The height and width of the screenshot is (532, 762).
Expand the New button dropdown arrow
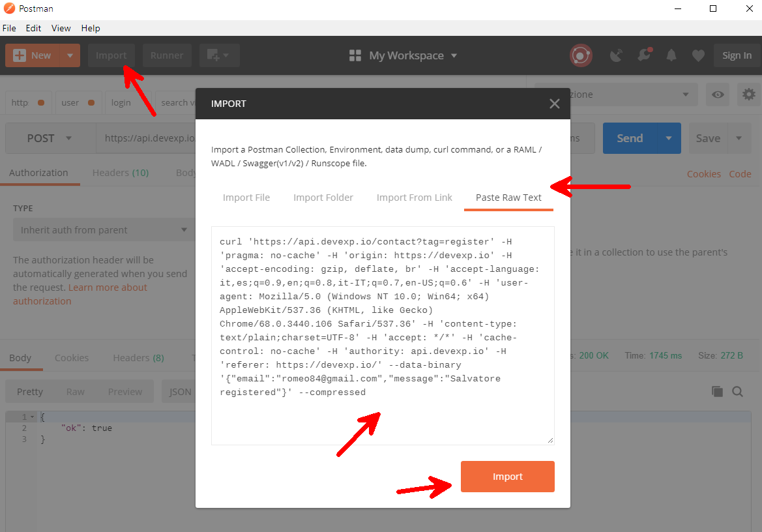pos(70,55)
